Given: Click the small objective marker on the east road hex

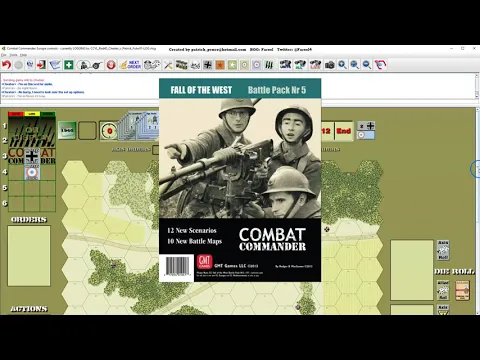Looking at the screenshot, I should point(327,229).
